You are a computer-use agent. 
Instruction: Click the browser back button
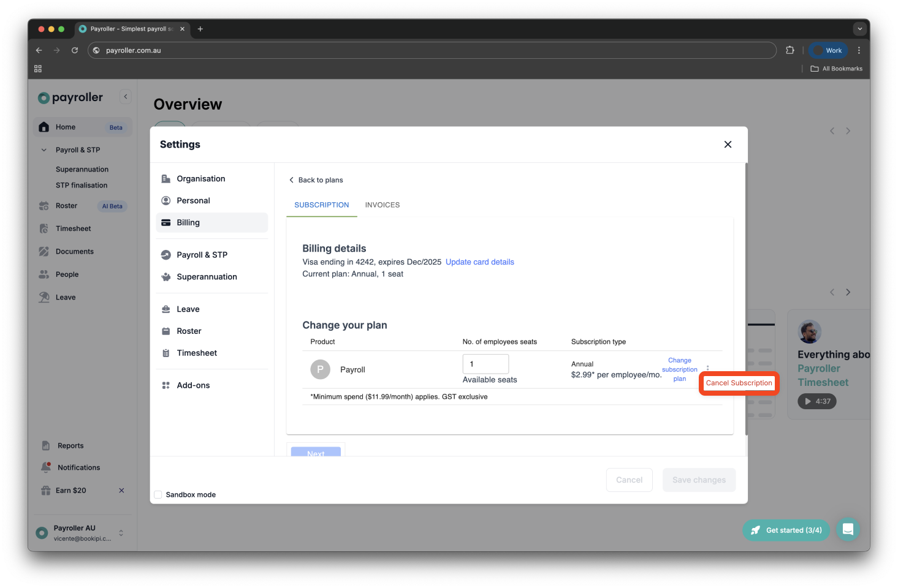(x=39, y=50)
